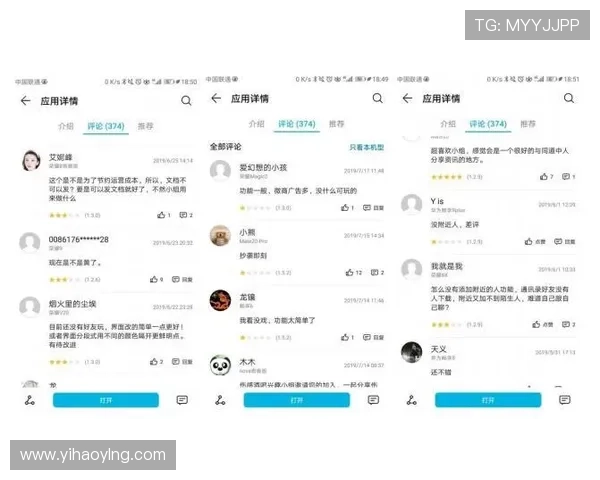Image resolution: width=600 pixels, height=480 pixels.
Task: Reply to the review by 0086176******28
Action: pyautogui.click(x=182, y=279)
